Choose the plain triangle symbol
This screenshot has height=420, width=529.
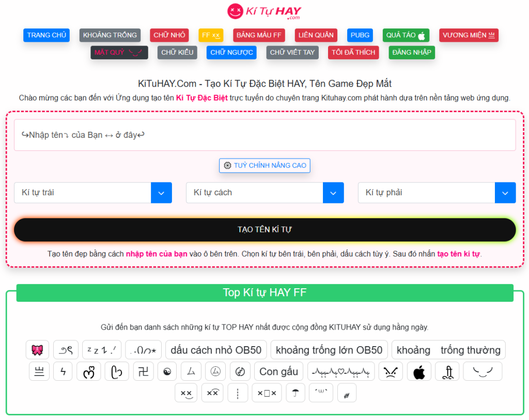click(191, 371)
